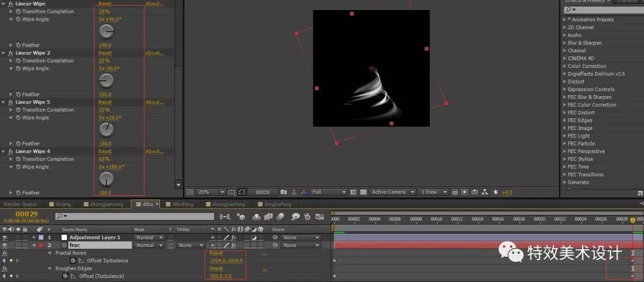Viewport: 644px width, 282px height.
Task: Collapse Fractal Noise group in timeline
Action: tap(50, 253)
